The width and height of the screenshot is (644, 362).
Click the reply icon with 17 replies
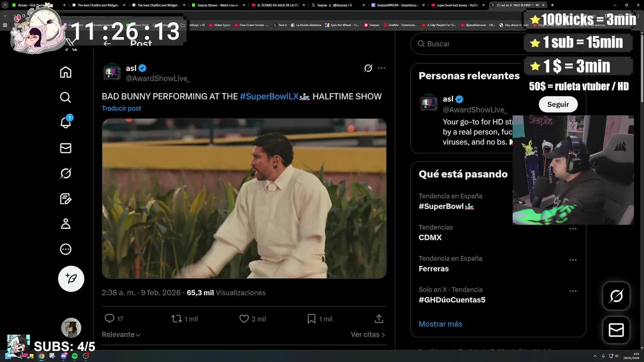pos(114,319)
